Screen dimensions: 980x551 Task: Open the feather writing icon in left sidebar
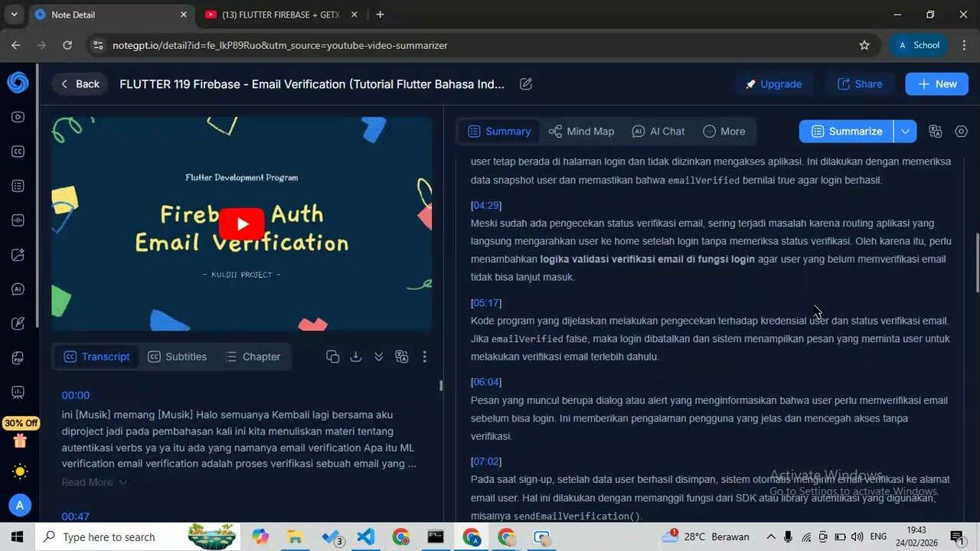tap(18, 324)
